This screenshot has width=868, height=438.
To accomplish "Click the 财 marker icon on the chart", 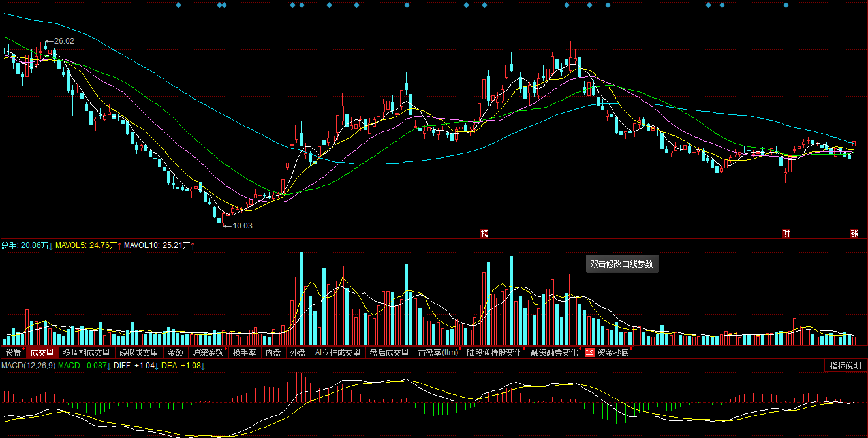I will tap(786, 233).
